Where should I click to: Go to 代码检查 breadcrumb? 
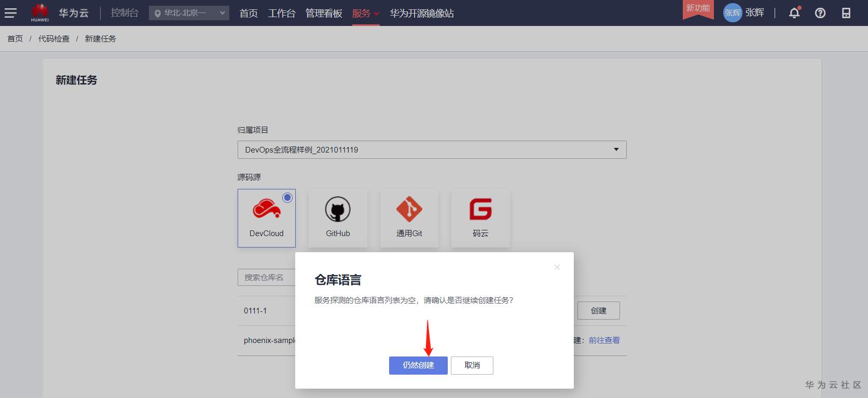[54, 39]
